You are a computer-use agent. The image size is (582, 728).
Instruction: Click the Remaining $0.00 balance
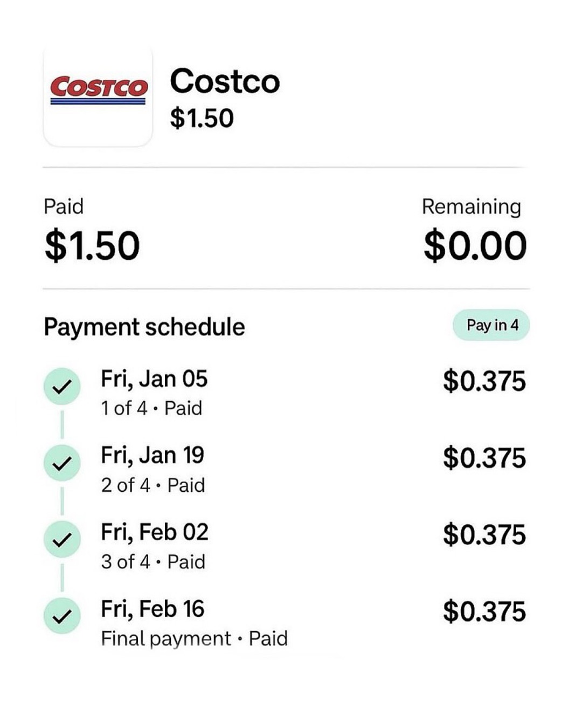(x=475, y=246)
